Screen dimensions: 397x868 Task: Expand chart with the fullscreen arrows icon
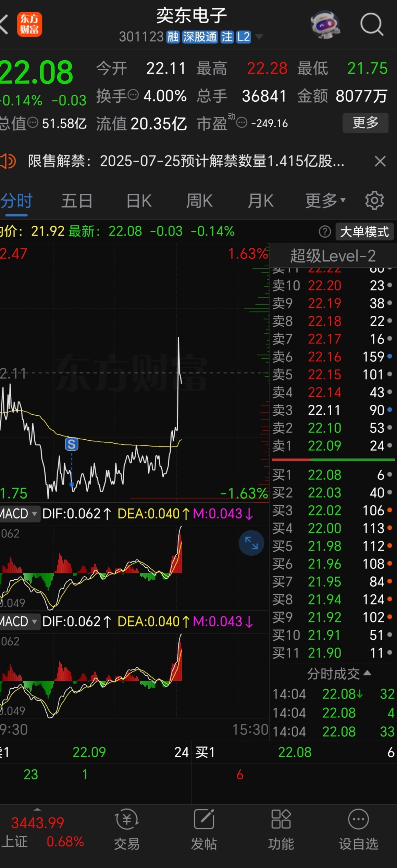click(x=251, y=543)
